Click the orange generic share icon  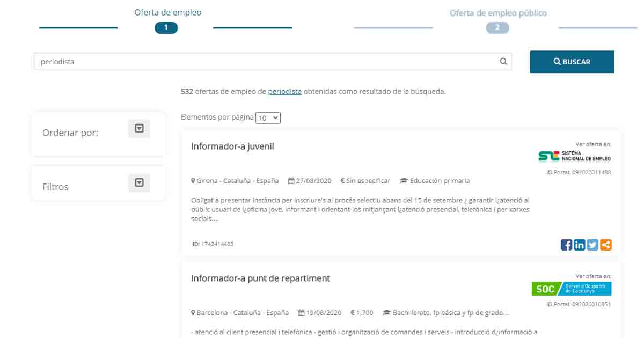point(606,245)
